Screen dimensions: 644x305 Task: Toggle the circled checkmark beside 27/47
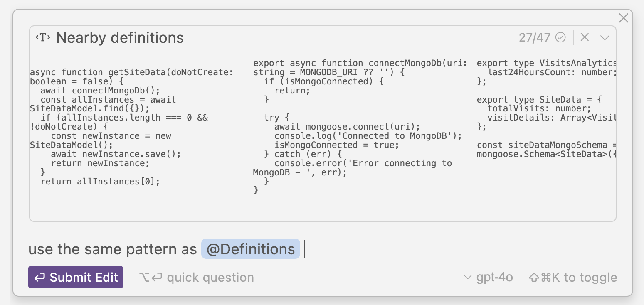point(560,38)
